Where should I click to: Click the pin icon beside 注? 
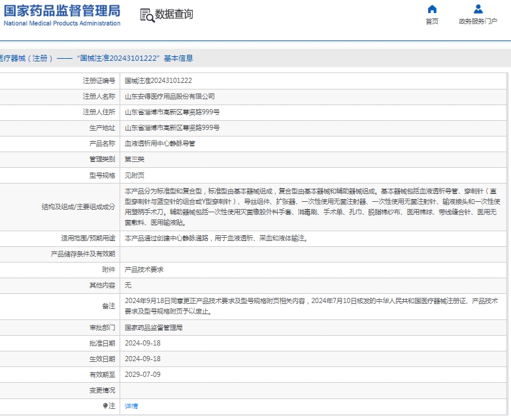pos(105,406)
